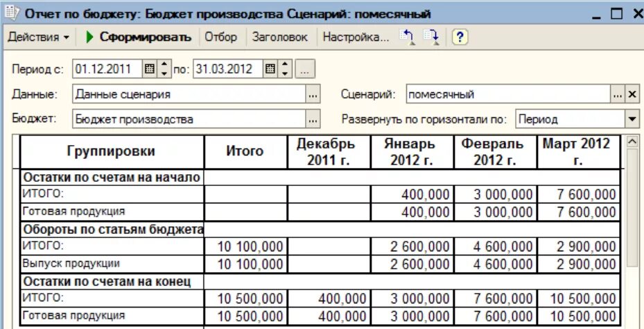Toggle the Заголовок header display
This screenshot has height=329, width=644.
click(x=279, y=37)
